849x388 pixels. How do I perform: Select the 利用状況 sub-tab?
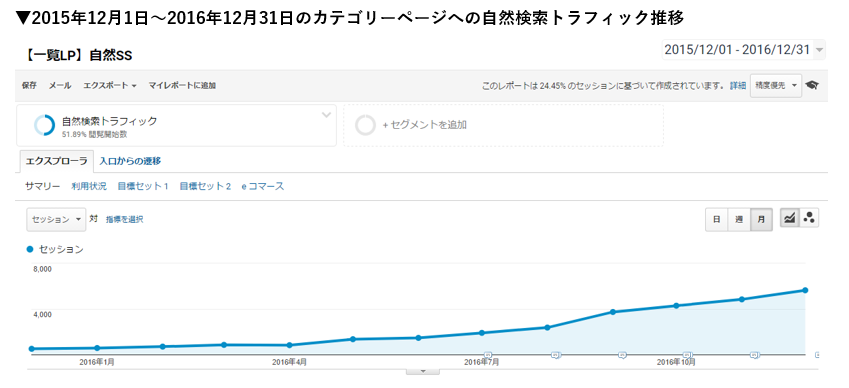[x=89, y=186]
